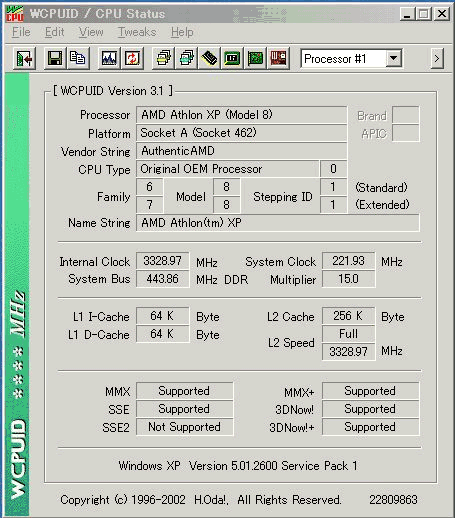The height and width of the screenshot is (518, 455).
Task: Click the L2 Cache value 256 K
Action: pyautogui.click(x=348, y=316)
